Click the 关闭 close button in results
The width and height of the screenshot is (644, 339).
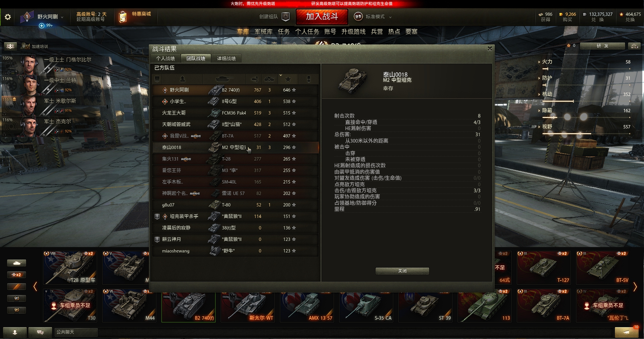[402, 271]
